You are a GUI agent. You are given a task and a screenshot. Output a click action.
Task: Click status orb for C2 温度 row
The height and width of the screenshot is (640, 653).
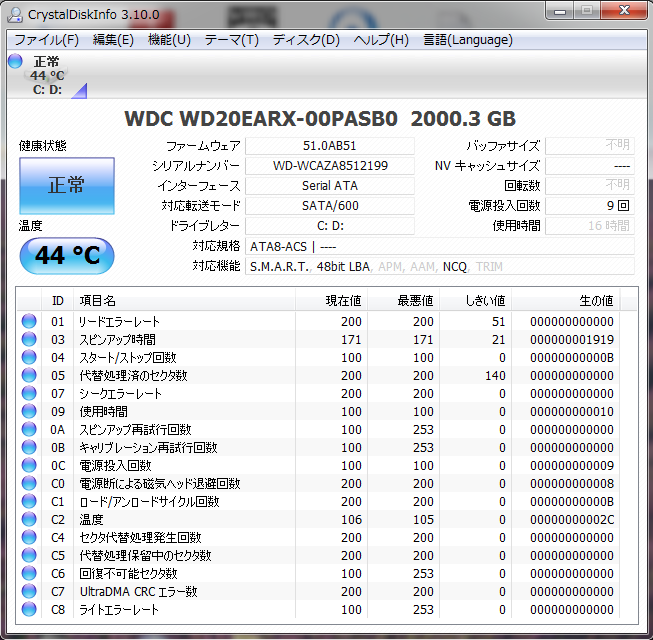29,519
